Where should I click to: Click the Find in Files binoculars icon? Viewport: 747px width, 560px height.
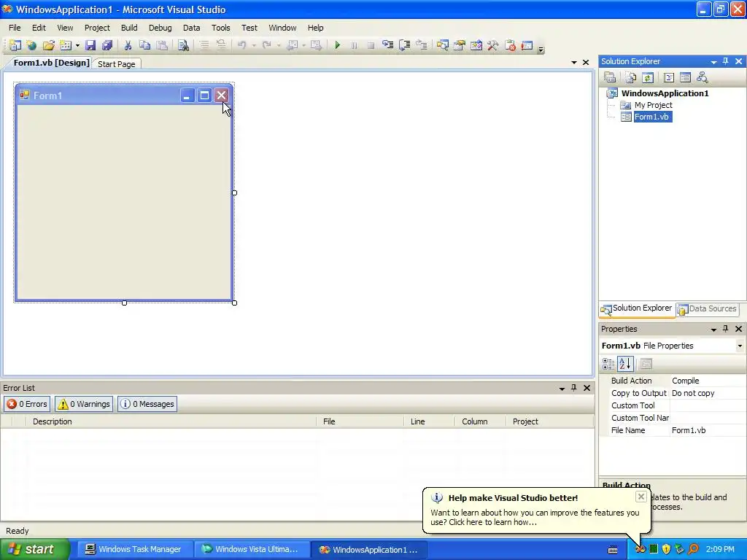[x=183, y=45]
